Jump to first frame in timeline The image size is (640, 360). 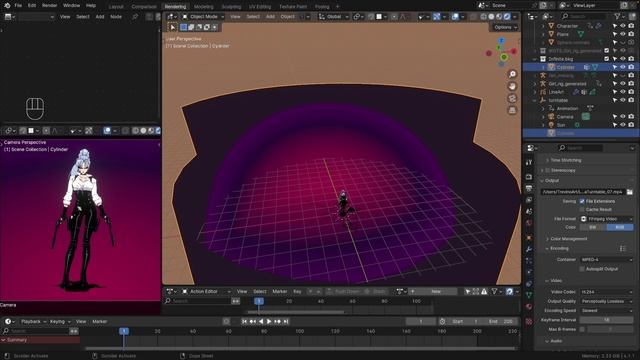[244, 322]
